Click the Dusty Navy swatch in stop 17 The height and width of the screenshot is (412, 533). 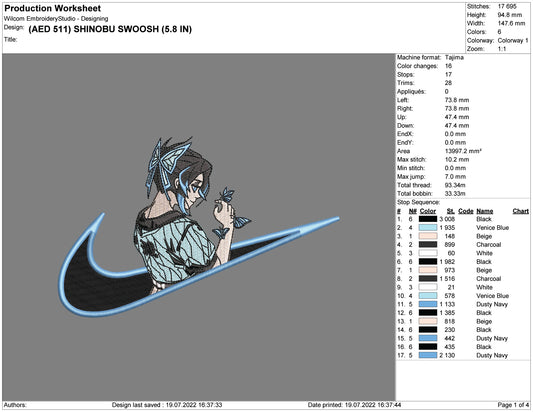coord(428,355)
